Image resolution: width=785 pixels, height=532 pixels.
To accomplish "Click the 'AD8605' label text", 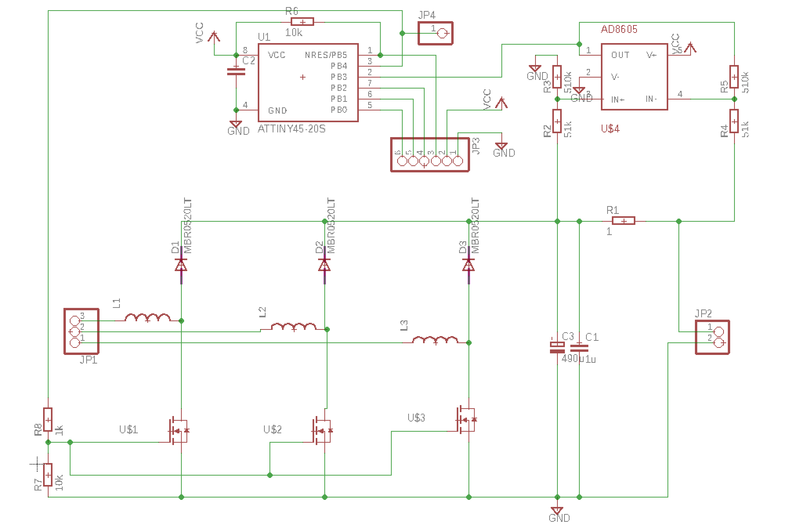I will point(619,29).
